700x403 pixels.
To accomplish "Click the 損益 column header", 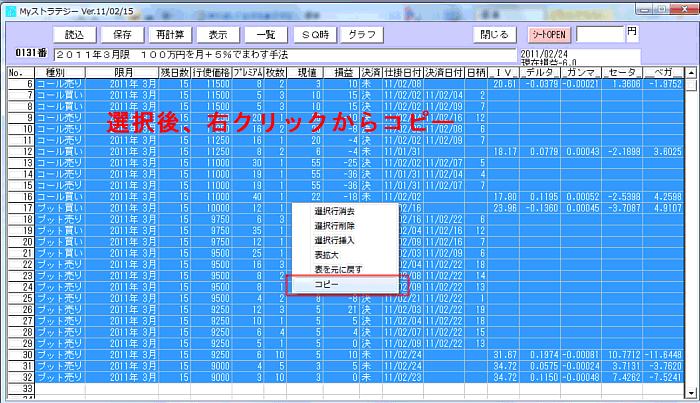I will (342, 73).
